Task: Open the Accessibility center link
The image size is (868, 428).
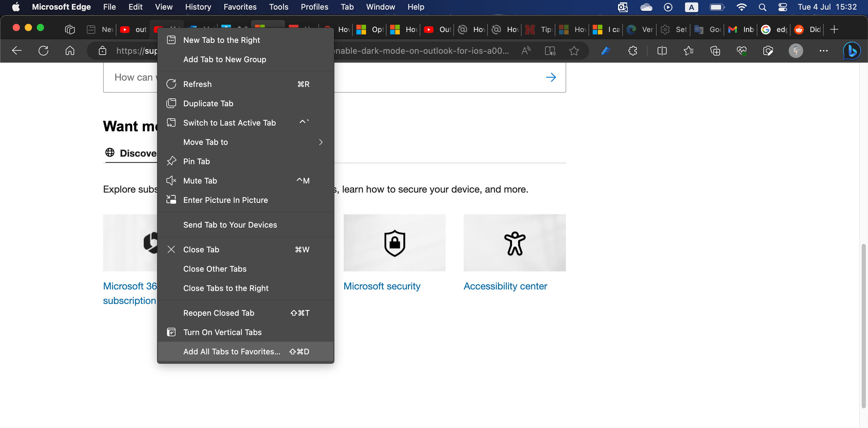Action: click(x=505, y=286)
